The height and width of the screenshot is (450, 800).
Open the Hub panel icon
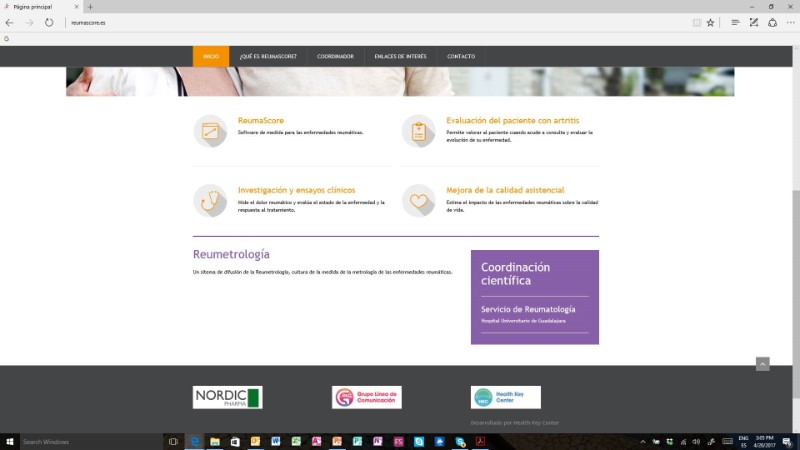click(x=735, y=22)
